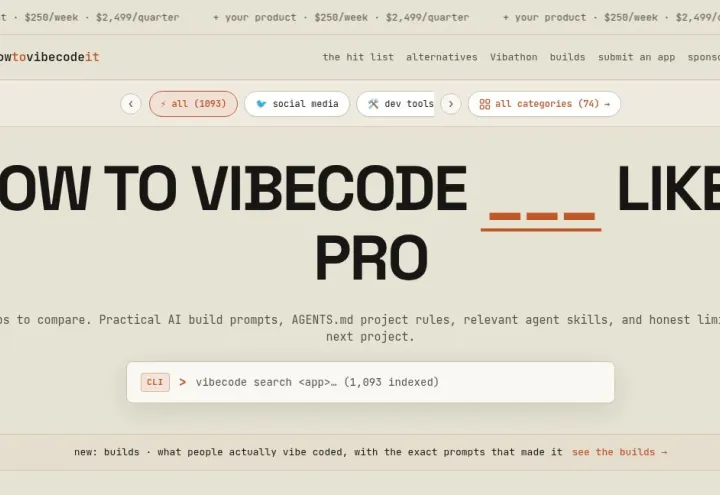Click the next project. description text
This screenshot has width=720, height=495.
pos(370,337)
